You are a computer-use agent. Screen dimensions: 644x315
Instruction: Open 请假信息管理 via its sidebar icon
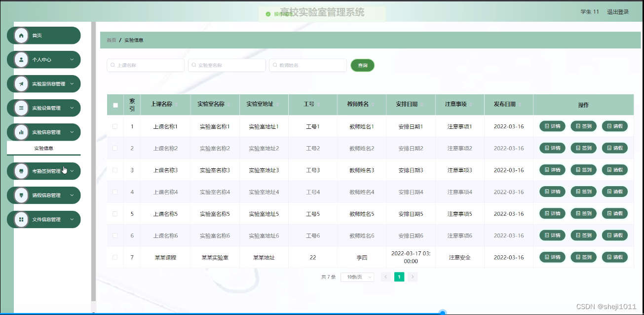point(20,195)
